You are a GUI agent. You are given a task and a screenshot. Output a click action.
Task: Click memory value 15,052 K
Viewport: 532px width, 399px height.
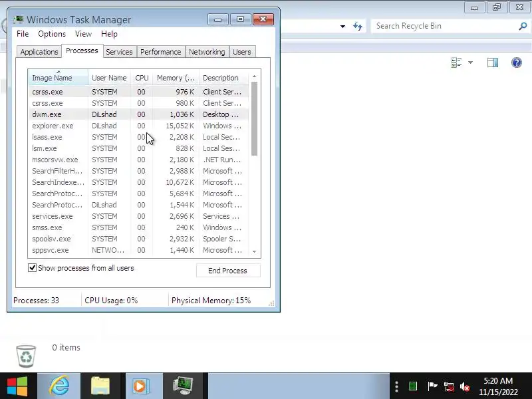coord(180,126)
